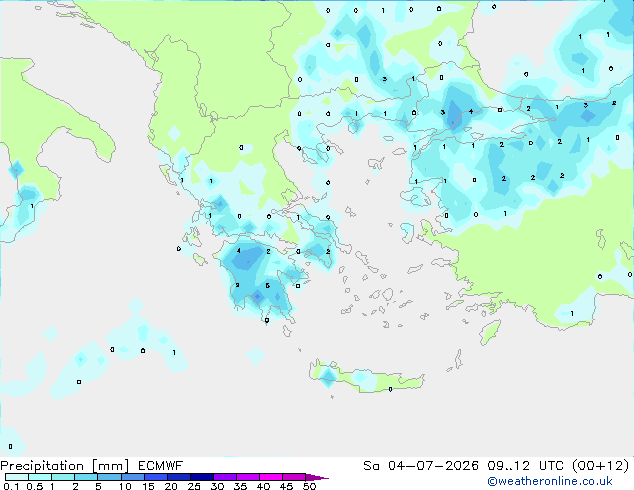
Task: Click the '09..12 UTC' time text
Action: coord(525,466)
